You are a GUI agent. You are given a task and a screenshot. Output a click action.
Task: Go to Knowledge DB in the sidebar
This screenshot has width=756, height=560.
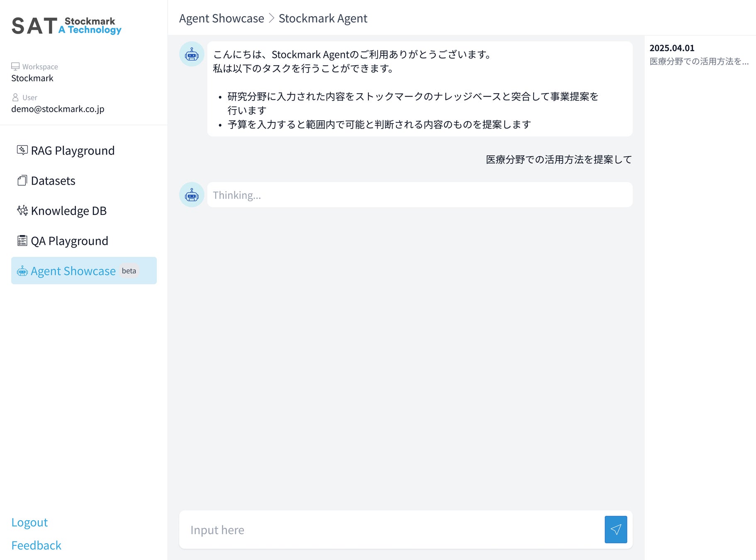coord(84,211)
